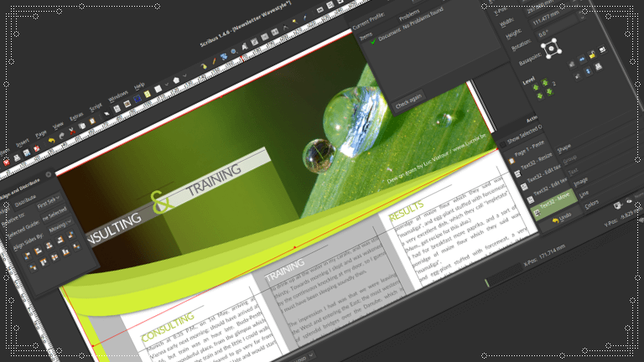This screenshot has height=362, width=644.
Task: Toggle the eye preview icon in status bar
Action: tap(629, 201)
